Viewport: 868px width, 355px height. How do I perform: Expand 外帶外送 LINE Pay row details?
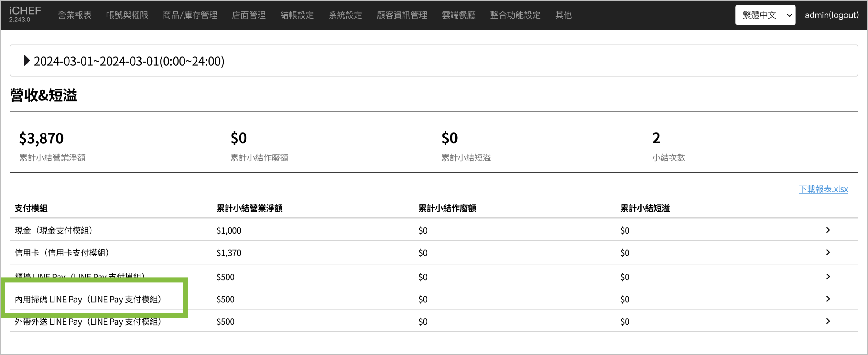coord(828,321)
